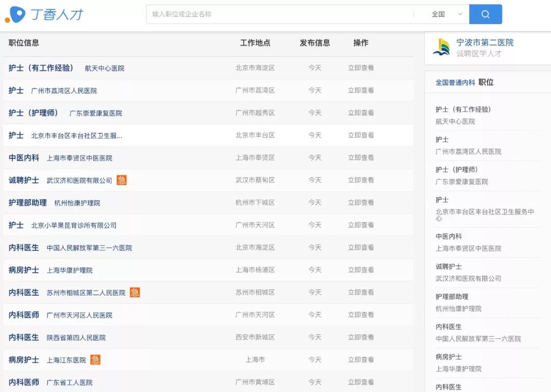Open 护士（护理师） job in main list

(33, 113)
